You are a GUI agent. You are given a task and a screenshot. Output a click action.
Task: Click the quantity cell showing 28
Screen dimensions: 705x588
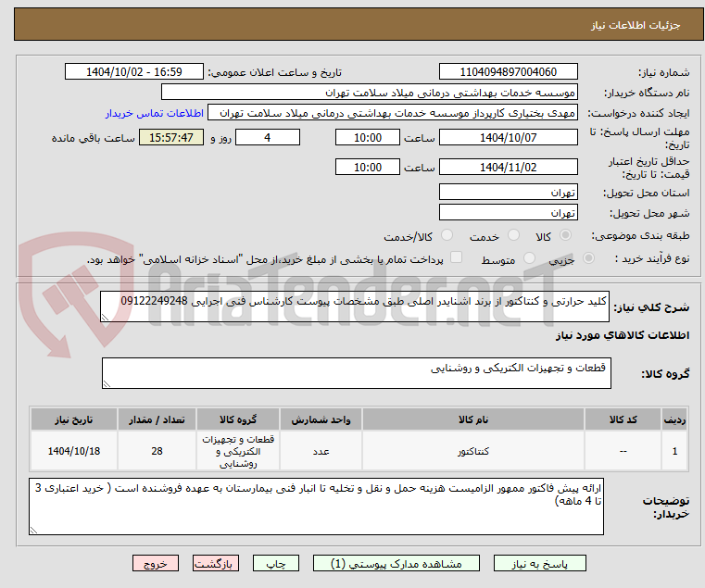157,451
